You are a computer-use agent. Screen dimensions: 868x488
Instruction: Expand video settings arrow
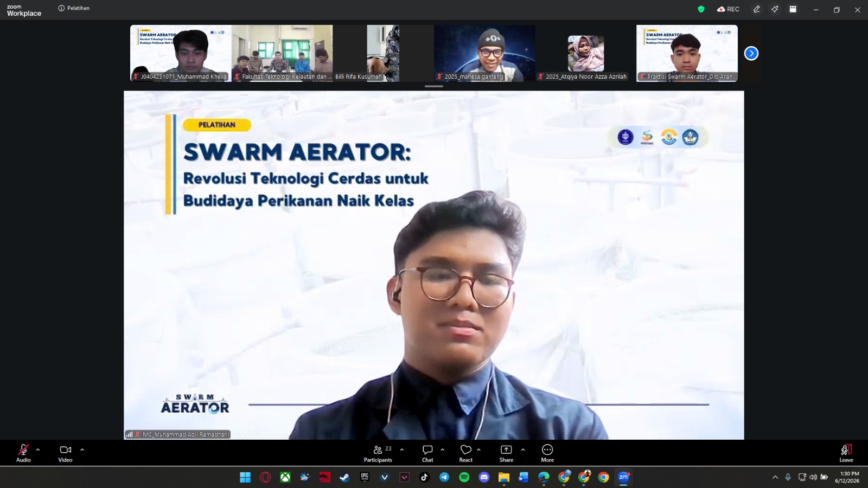tap(82, 450)
